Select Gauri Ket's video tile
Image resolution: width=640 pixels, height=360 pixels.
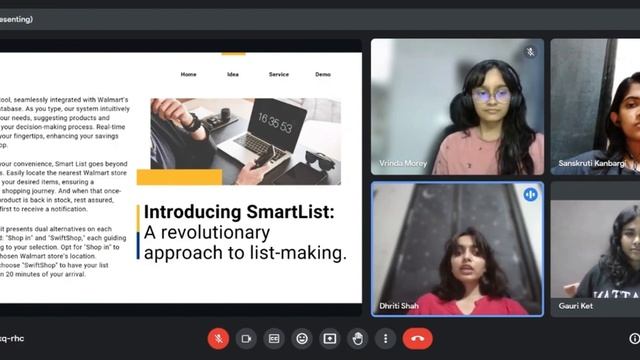click(x=595, y=249)
